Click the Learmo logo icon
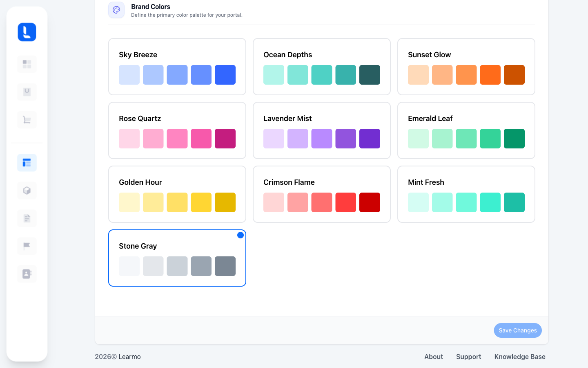The width and height of the screenshot is (588, 368). point(27,32)
